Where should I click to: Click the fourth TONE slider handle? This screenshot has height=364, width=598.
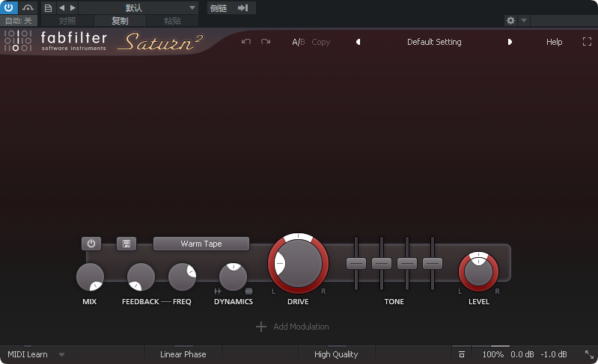(x=433, y=264)
